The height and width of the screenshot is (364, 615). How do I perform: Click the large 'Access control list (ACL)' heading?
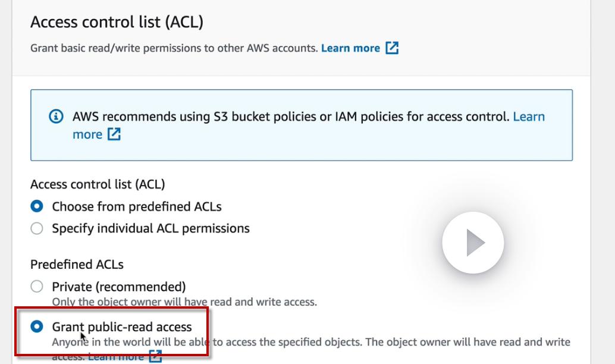(117, 22)
